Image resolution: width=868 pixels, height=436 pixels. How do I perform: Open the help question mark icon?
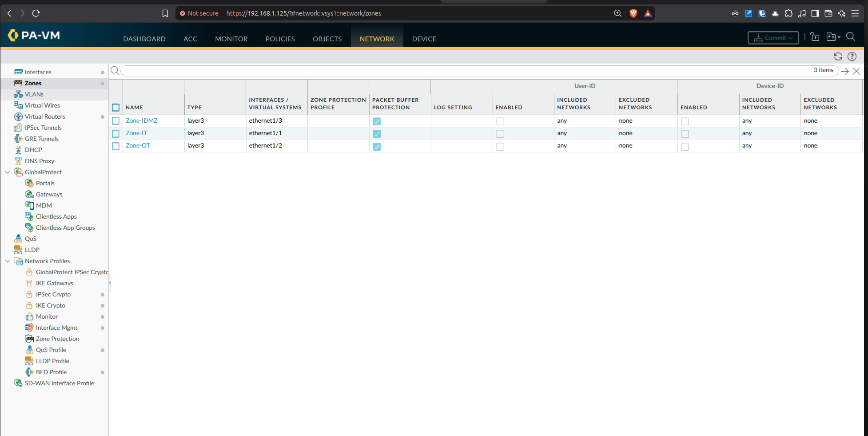coord(852,56)
